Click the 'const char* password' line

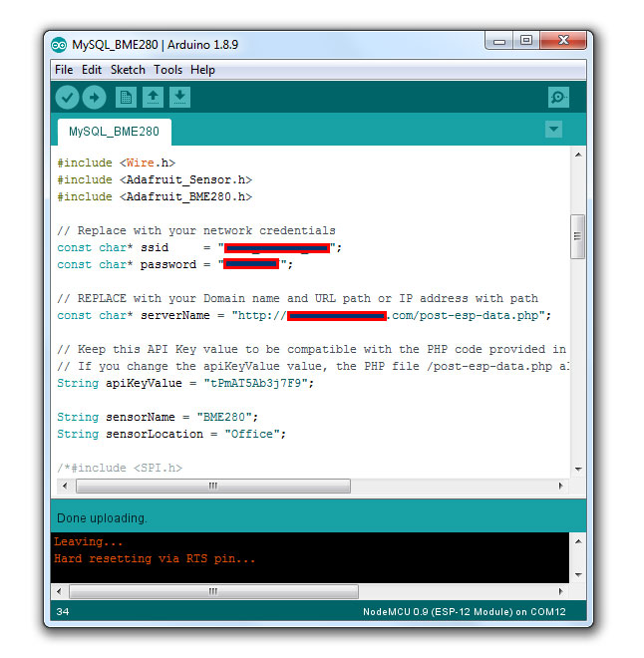(x=174, y=264)
